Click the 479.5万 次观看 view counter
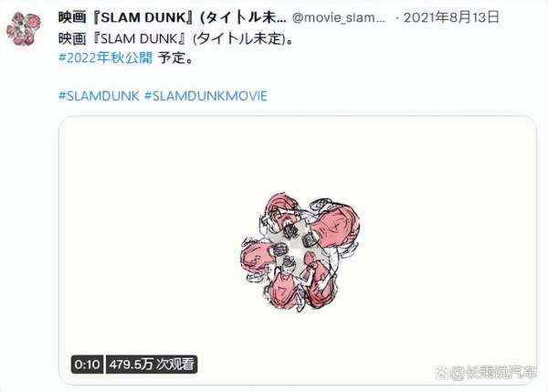Image resolution: width=548 pixels, height=392 pixels. pyautogui.click(x=152, y=365)
